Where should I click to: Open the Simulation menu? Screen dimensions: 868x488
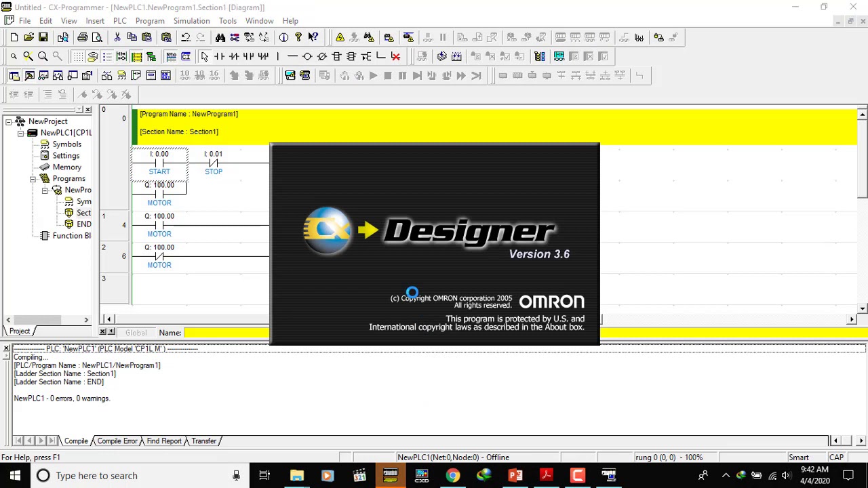[x=191, y=21]
